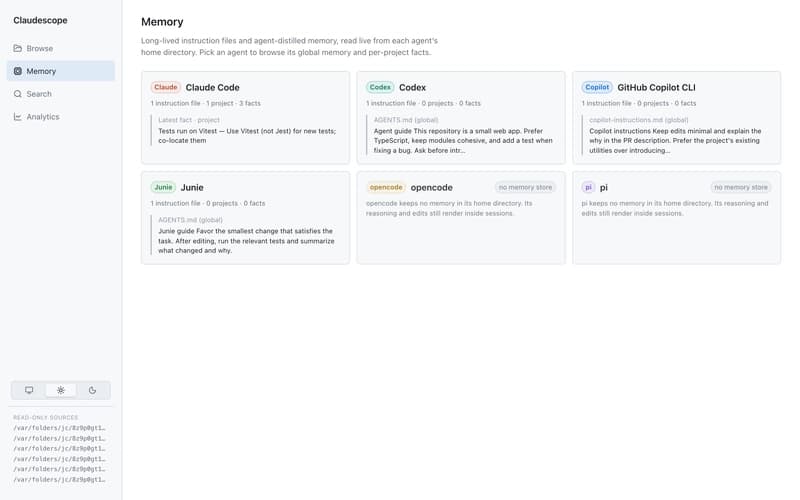Click the Claudescope app title
This screenshot has height=500, width=800.
(x=40, y=20)
